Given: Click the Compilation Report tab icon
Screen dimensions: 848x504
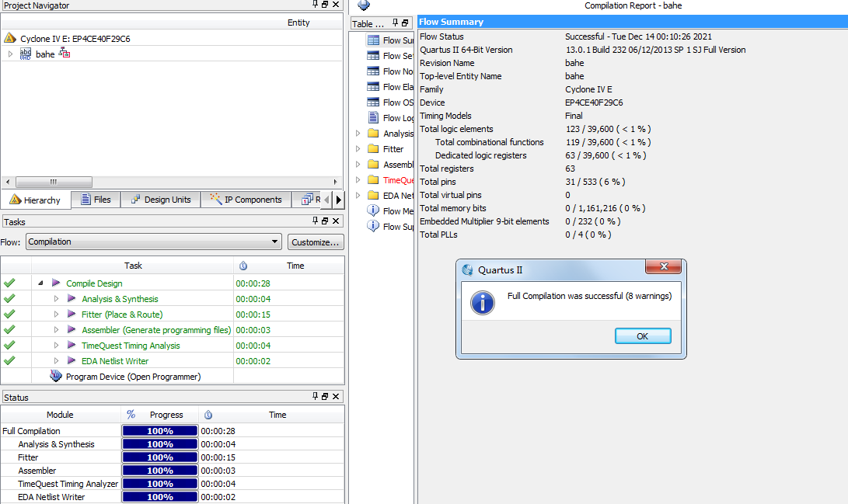Looking at the screenshot, I should 364,5.
